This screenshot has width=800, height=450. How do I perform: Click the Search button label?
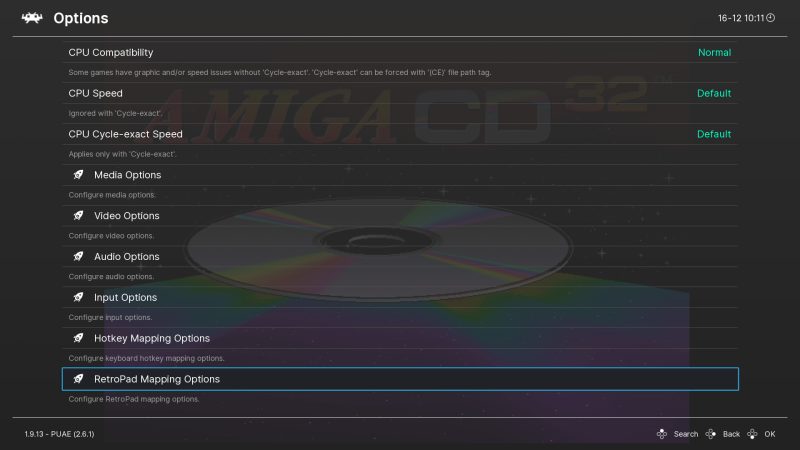(686, 434)
